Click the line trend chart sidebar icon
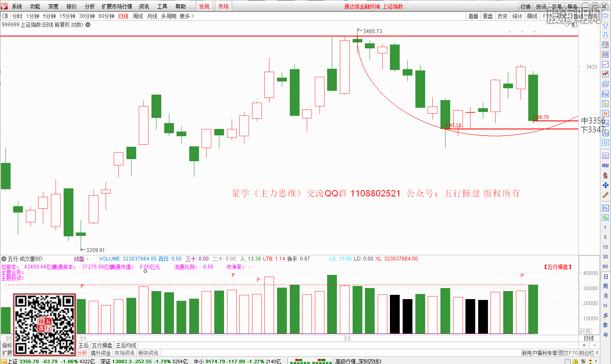Image resolution: width=611 pixels, height=364 pixels. coord(605,64)
